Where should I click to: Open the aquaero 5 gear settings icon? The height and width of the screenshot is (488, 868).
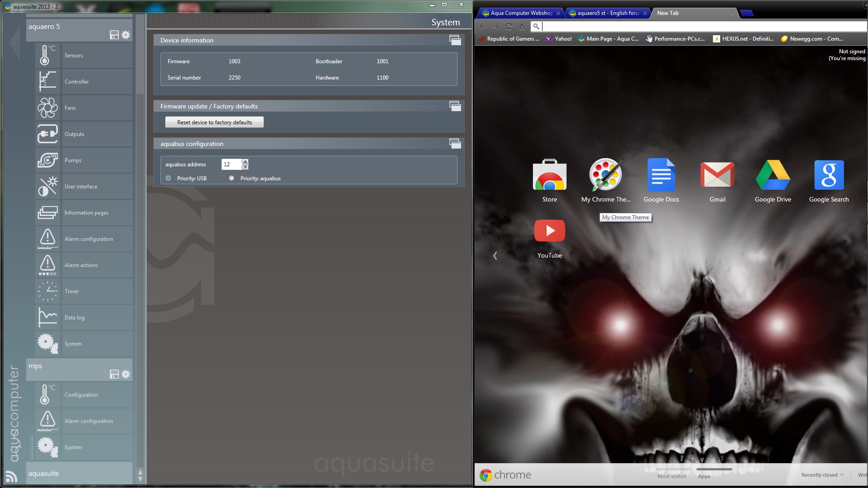pyautogui.click(x=126, y=35)
